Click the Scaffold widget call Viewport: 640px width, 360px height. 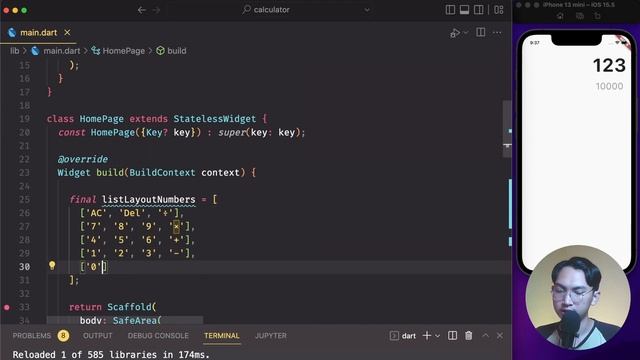pyautogui.click(x=129, y=307)
